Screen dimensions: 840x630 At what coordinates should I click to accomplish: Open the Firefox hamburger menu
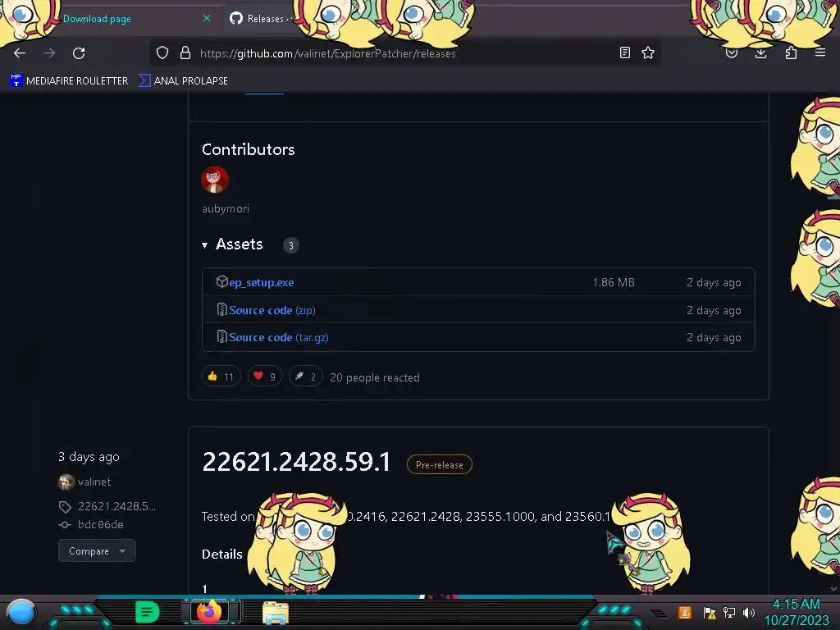820,52
